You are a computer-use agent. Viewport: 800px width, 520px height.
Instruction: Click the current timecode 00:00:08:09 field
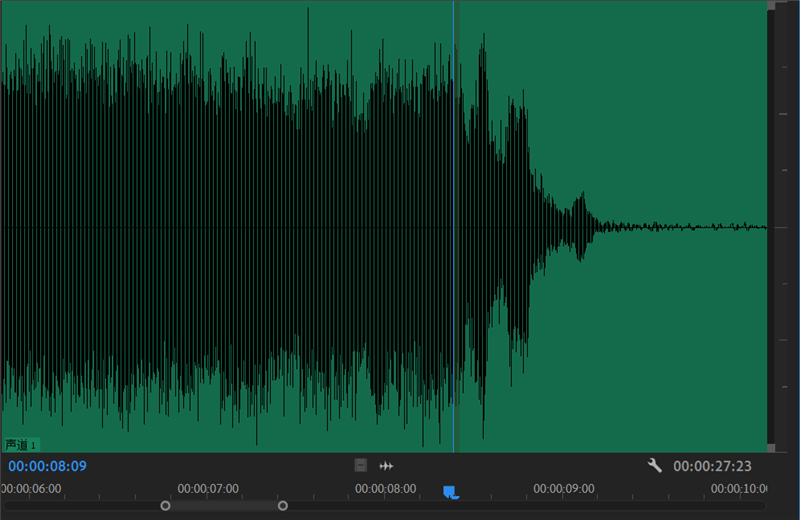click(x=47, y=466)
